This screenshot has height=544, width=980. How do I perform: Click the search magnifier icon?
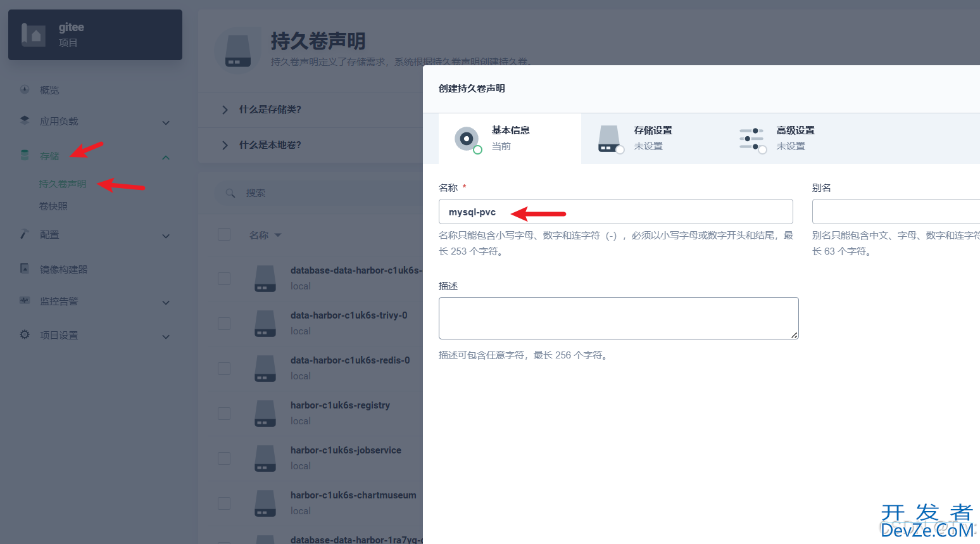pos(230,193)
